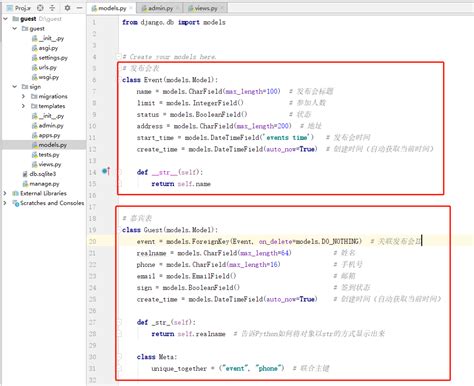This screenshot has width=474, height=386.
Task: Expand Scratches and Consoles node
Action: coord(5,203)
